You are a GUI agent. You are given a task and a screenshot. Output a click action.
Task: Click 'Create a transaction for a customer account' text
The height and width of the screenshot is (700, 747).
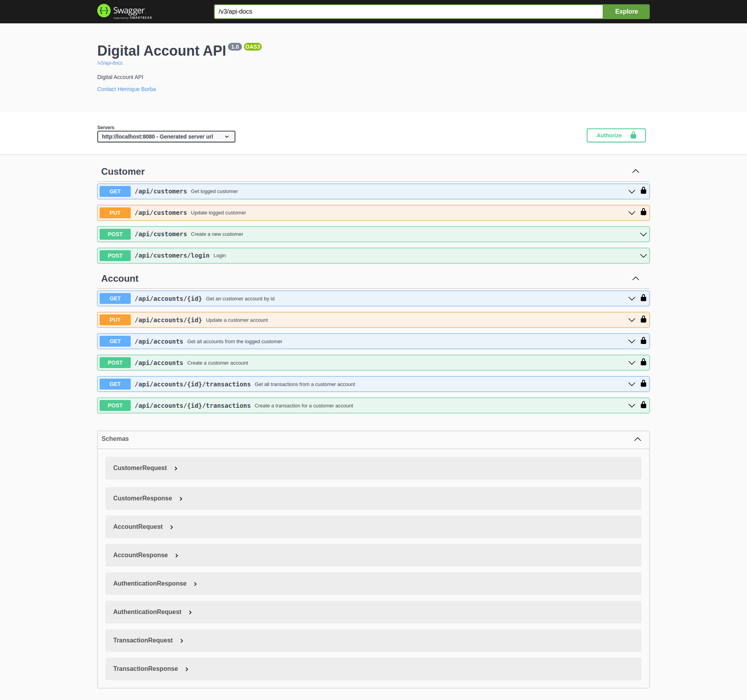pyautogui.click(x=304, y=406)
